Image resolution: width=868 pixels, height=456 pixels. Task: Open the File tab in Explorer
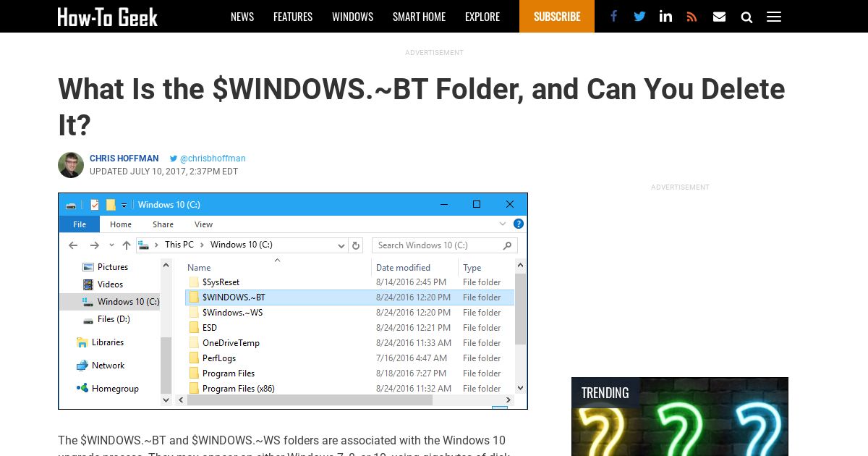(x=80, y=224)
